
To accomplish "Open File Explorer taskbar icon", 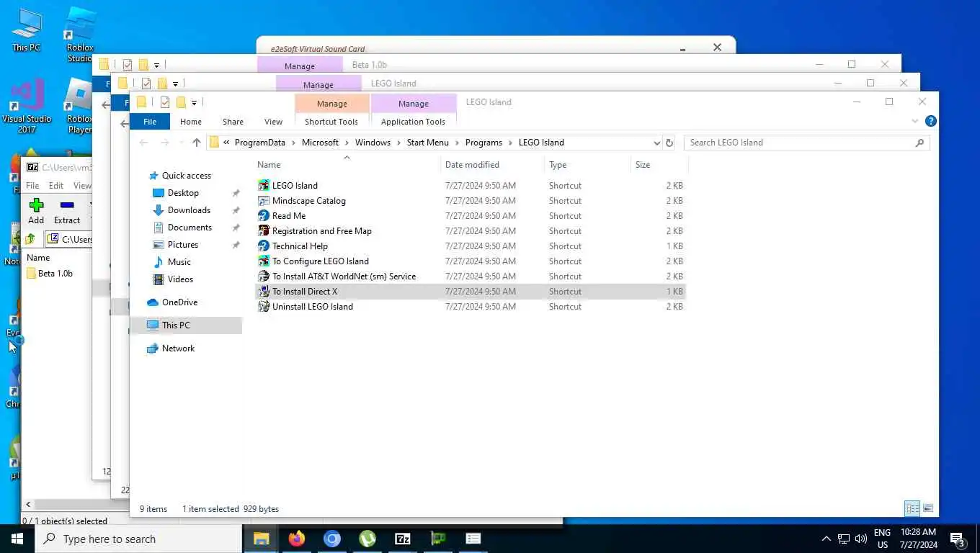I will tap(261, 539).
